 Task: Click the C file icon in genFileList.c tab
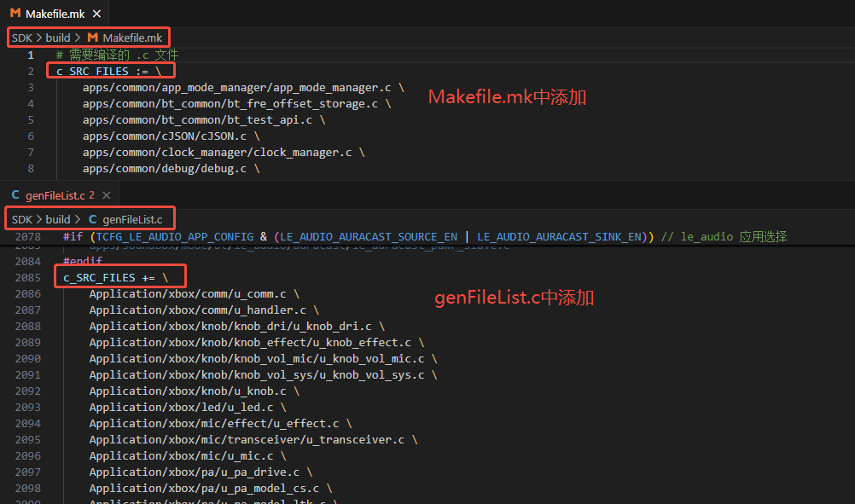tap(15, 195)
